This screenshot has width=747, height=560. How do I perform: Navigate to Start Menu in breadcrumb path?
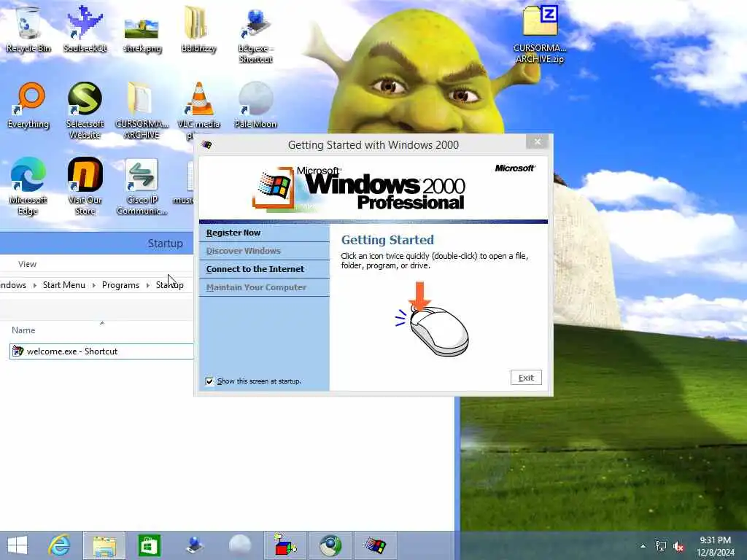(x=64, y=285)
